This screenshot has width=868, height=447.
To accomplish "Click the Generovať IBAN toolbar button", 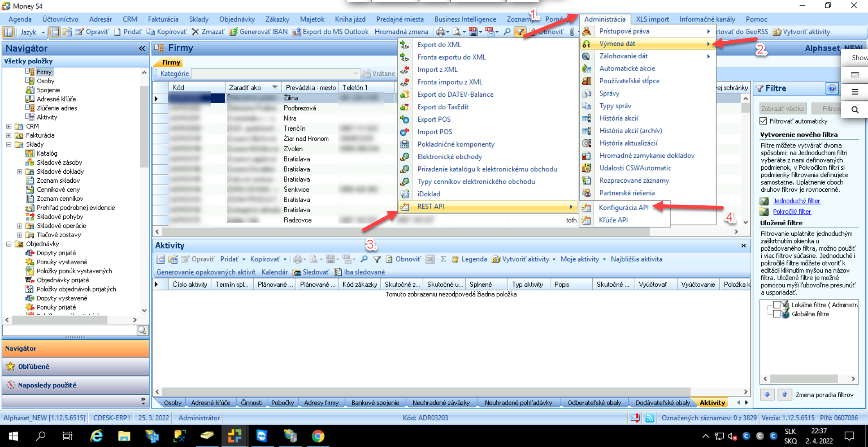I will (259, 32).
